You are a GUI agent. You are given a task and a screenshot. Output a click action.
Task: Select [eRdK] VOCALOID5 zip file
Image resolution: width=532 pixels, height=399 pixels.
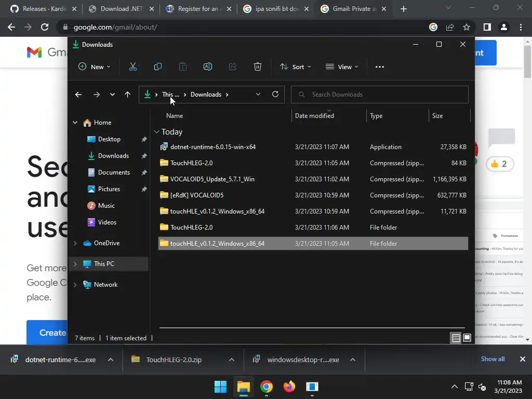[313, 195]
